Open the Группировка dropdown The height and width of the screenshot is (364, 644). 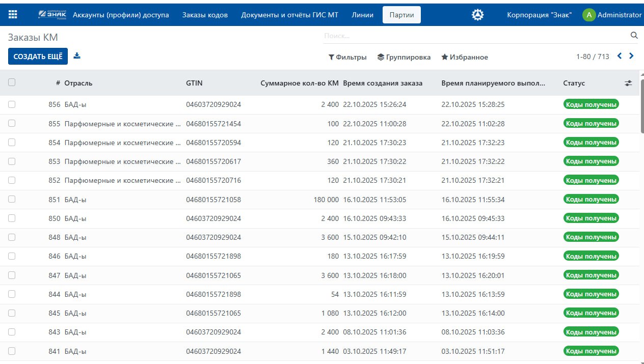[404, 57]
